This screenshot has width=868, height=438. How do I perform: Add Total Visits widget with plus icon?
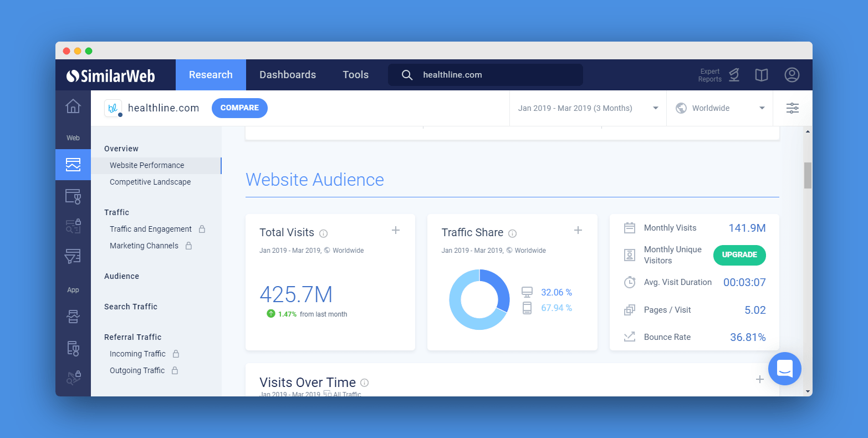click(396, 230)
